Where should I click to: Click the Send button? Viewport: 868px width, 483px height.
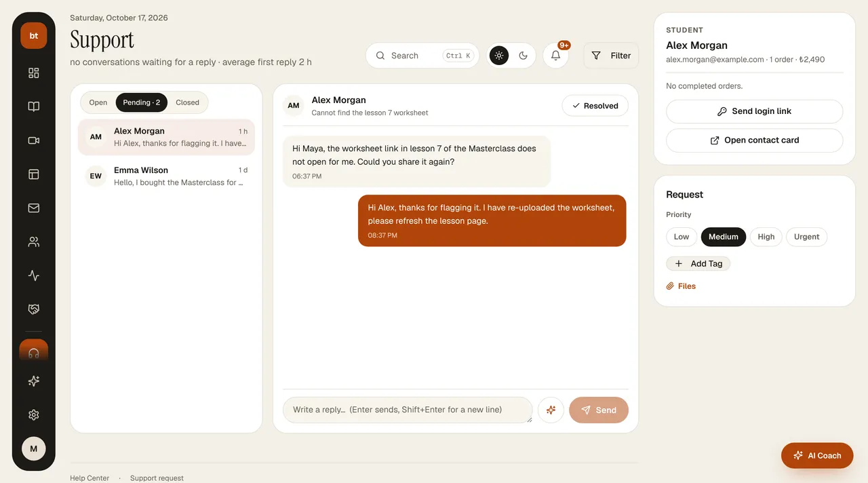(599, 410)
